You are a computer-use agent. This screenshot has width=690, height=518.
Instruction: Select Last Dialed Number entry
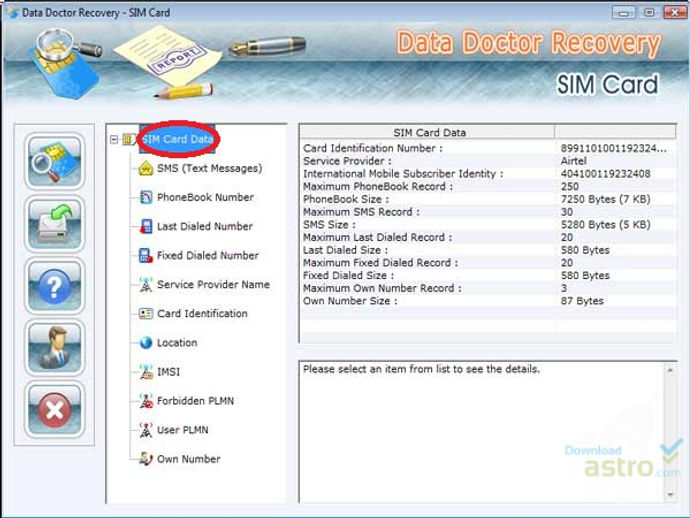pyautogui.click(x=205, y=226)
